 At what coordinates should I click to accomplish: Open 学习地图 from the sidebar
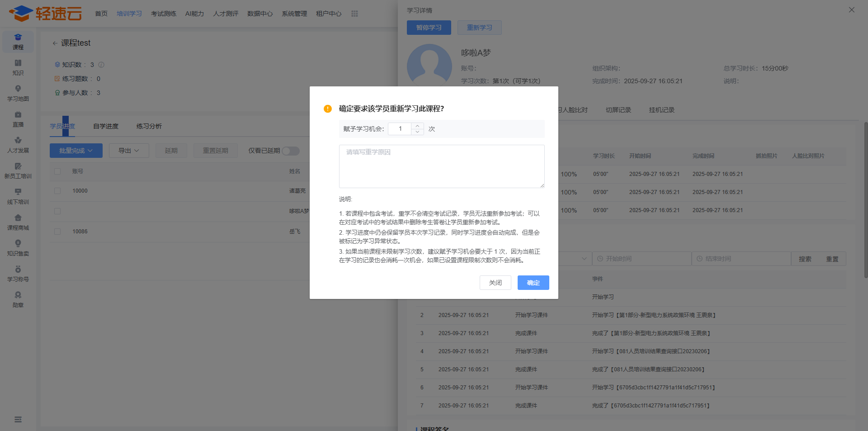pyautogui.click(x=18, y=93)
